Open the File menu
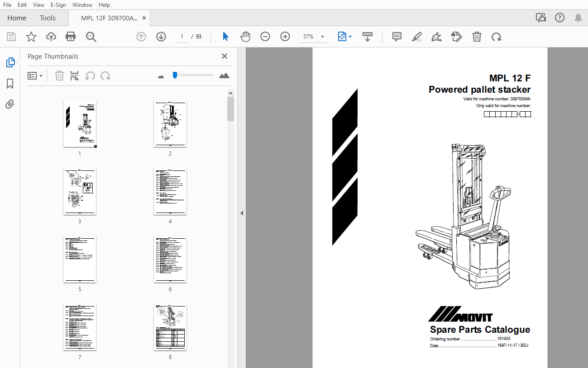The image size is (588, 368). tap(7, 5)
